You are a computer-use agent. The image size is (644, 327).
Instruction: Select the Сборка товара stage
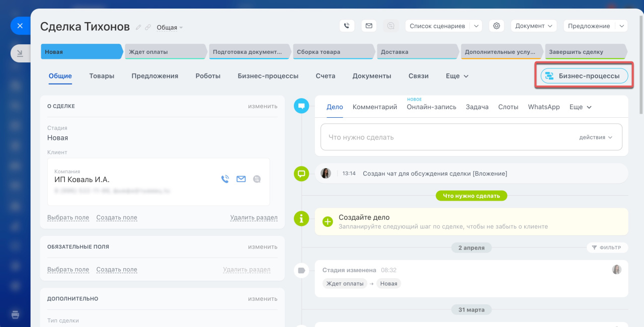tap(334, 51)
